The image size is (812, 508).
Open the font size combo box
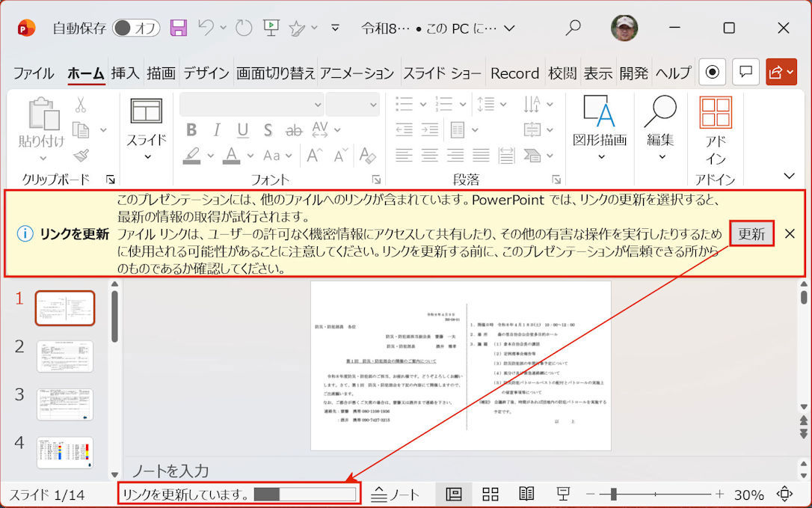coord(353,104)
